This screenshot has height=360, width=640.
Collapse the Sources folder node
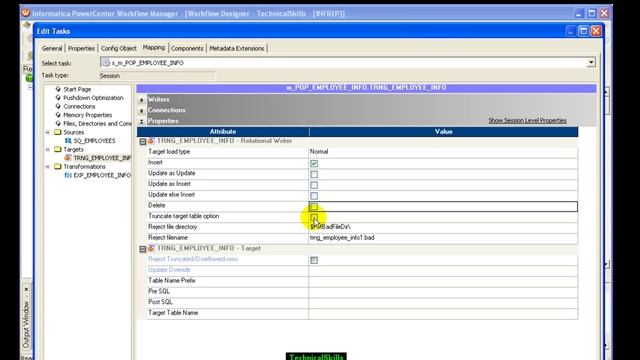(48, 132)
